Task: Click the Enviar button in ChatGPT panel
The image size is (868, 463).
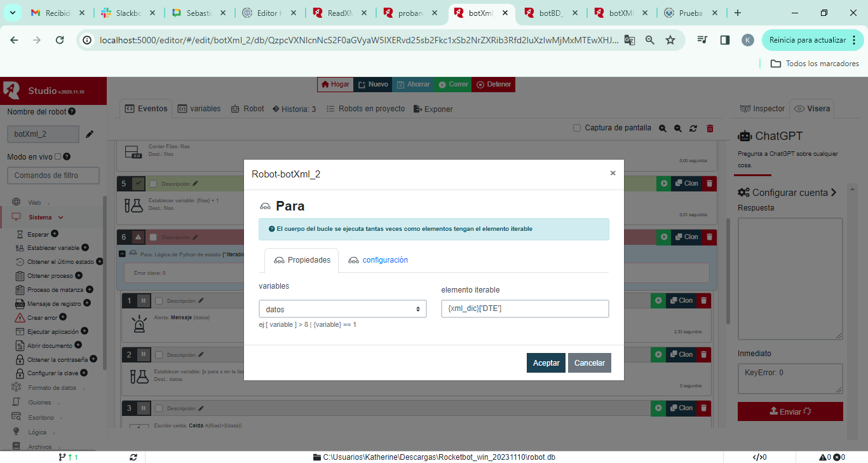Action: pos(790,411)
